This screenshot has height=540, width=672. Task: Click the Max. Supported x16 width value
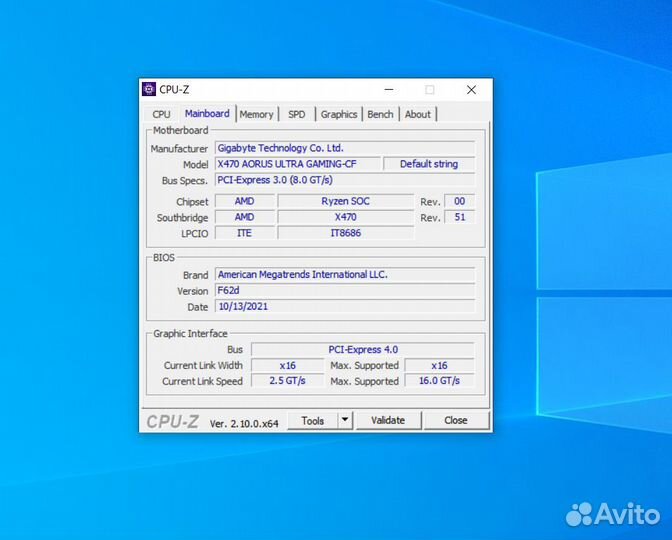(x=439, y=366)
